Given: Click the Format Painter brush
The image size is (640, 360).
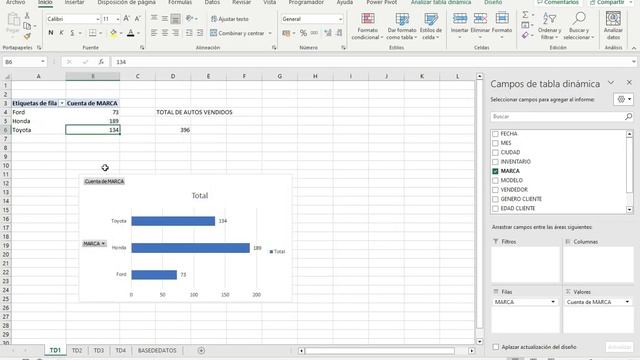Looking at the screenshot, I should pyautogui.click(x=27, y=36).
